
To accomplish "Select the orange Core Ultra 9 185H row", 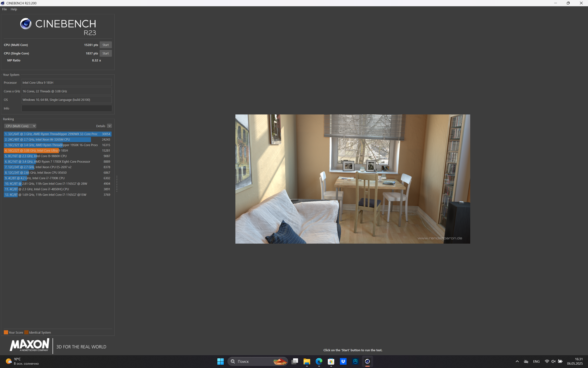I will 58,150.
